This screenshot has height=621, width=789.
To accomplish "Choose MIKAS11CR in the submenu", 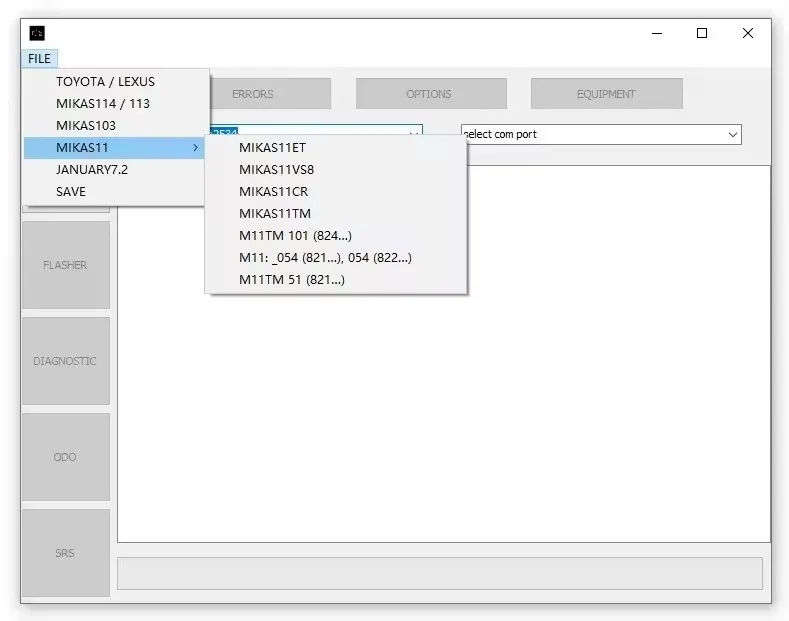I will click(336, 192).
